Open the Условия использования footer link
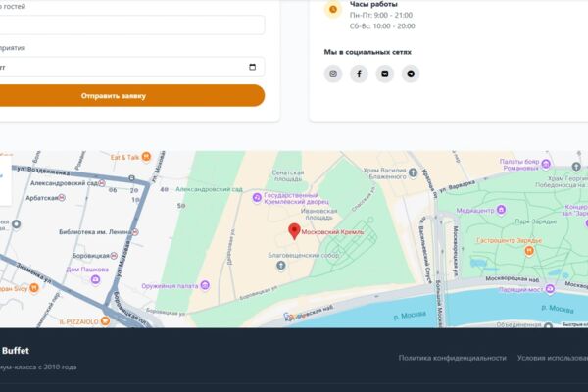The width and height of the screenshot is (588, 392). tap(553, 358)
